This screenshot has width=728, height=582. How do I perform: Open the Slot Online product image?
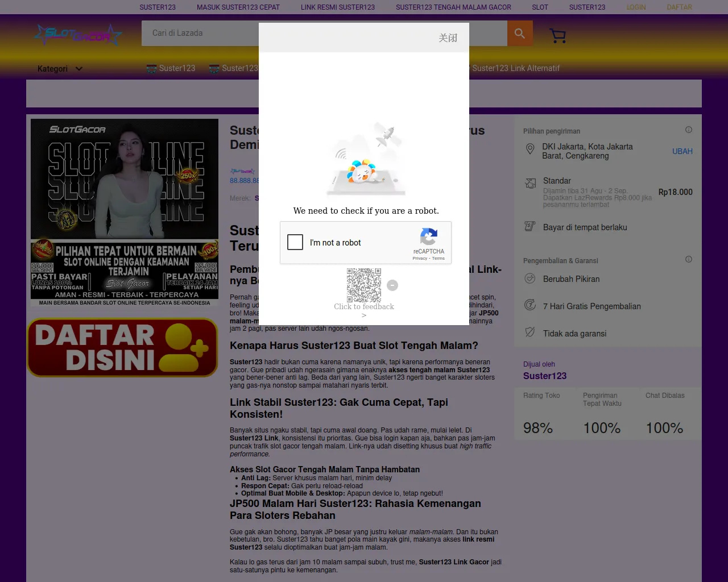click(125, 213)
